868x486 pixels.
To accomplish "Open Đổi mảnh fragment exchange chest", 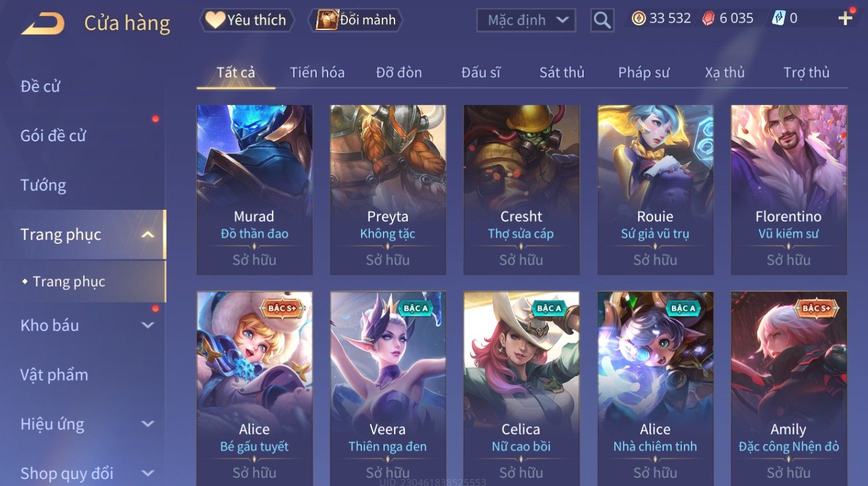I will click(356, 20).
